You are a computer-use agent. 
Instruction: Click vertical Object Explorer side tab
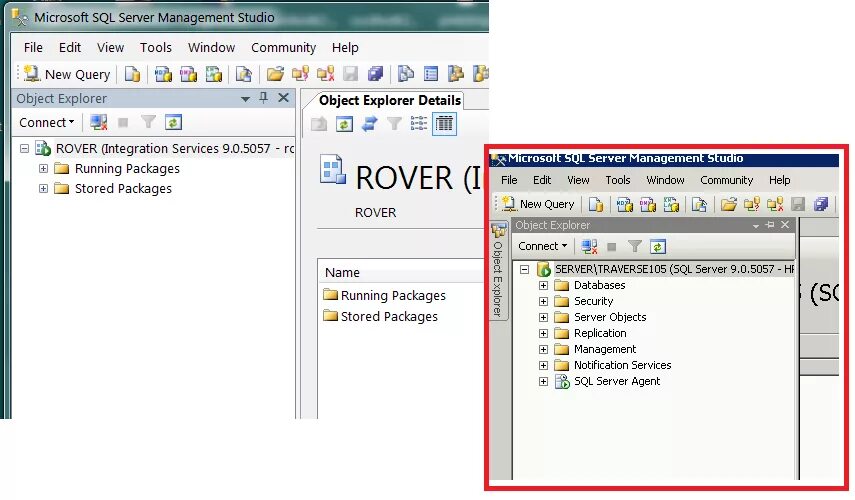click(498, 271)
